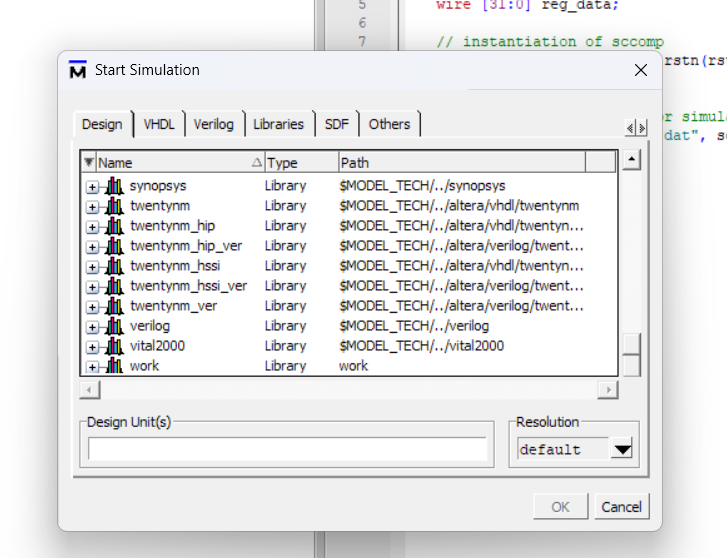Screen dimensions: 727x558
Task: Click the work library icon
Action: point(115,366)
